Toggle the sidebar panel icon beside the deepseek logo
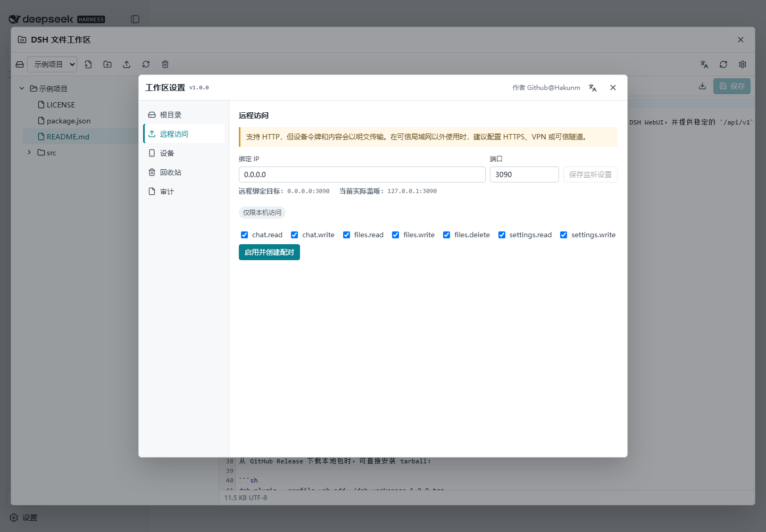 click(x=135, y=19)
